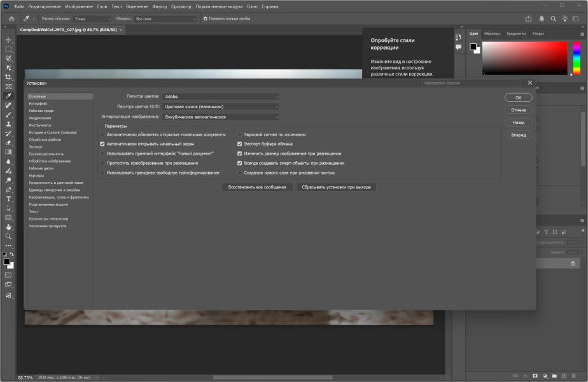Uncheck "Экспорт буфера обмена" checkbox
This screenshot has width=588, height=382.
click(239, 144)
